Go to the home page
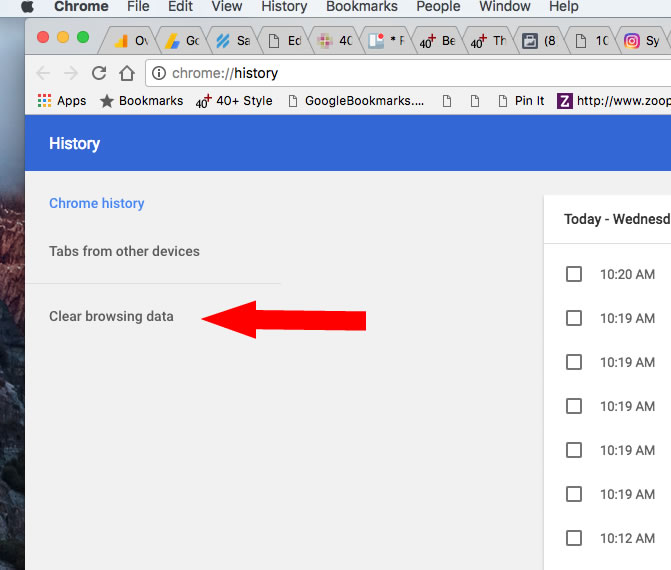 (127, 73)
